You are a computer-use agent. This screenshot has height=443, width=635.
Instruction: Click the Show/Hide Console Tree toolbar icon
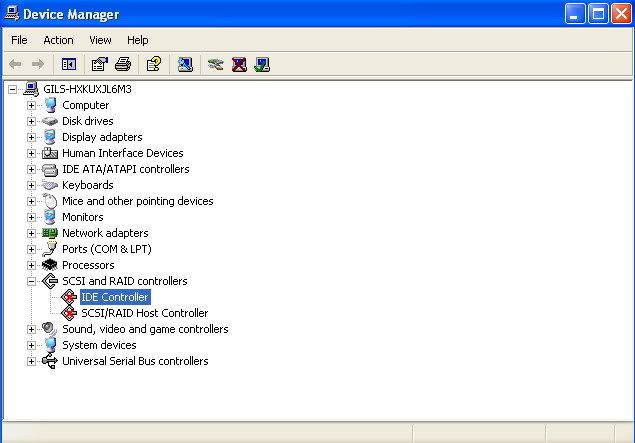(x=68, y=64)
